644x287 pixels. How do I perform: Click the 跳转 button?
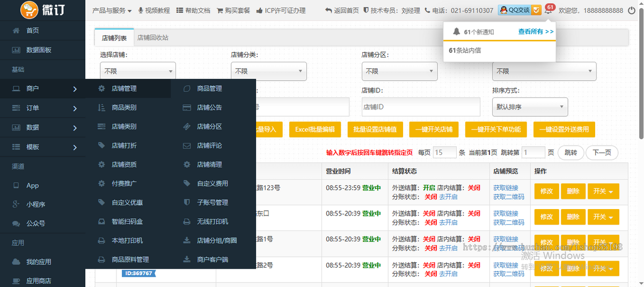(571, 153)
